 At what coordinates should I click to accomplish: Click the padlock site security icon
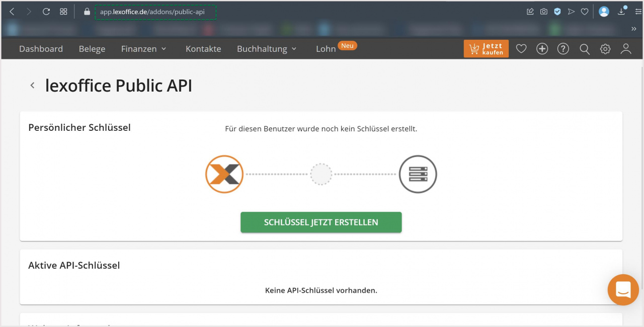point(87,12)
